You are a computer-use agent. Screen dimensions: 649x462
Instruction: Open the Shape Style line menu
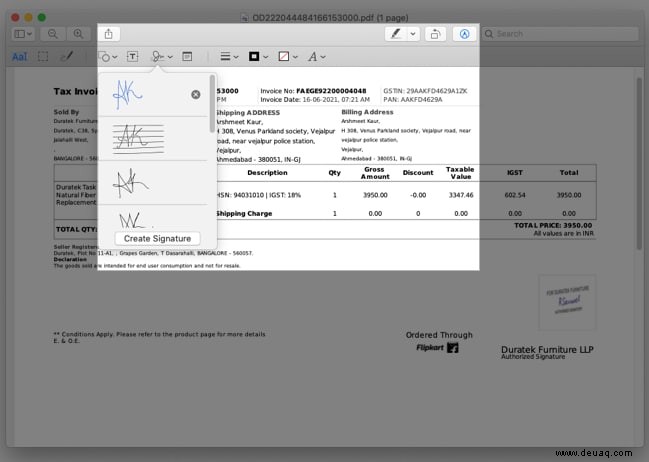pyautogui.click(x=229, y=57)
